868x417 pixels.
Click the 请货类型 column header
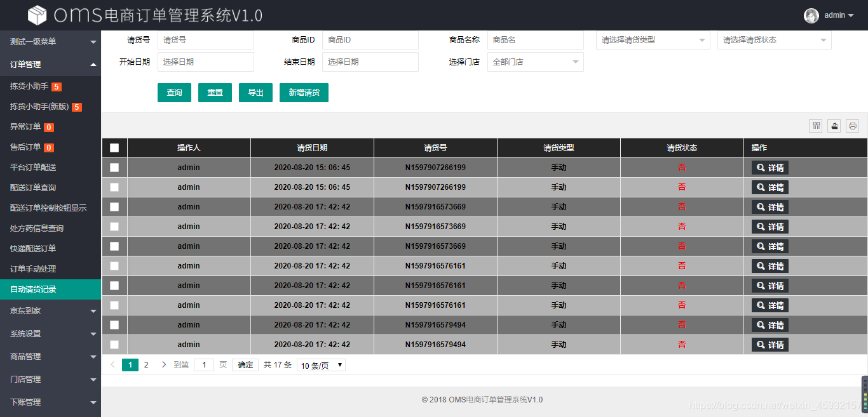click(559, 148)
